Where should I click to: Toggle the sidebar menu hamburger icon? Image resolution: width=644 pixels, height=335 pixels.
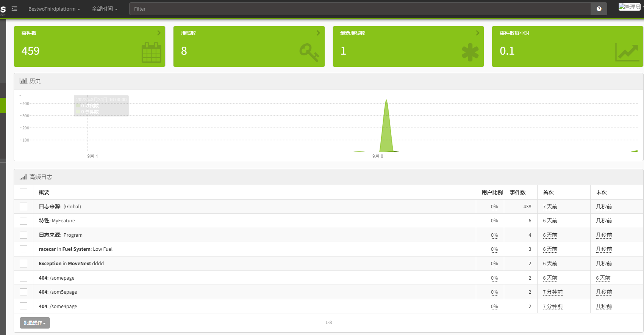tap(14, 8)
